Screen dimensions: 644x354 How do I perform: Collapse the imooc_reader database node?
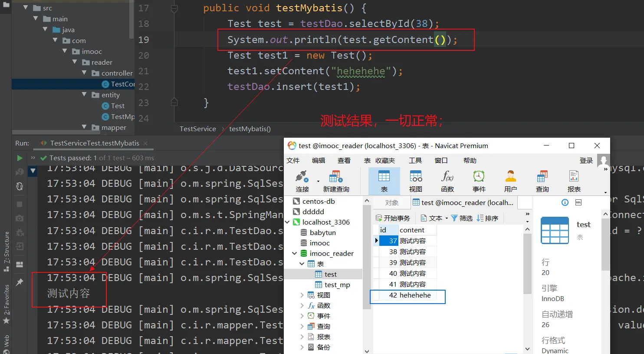click(x=295, y=253)
